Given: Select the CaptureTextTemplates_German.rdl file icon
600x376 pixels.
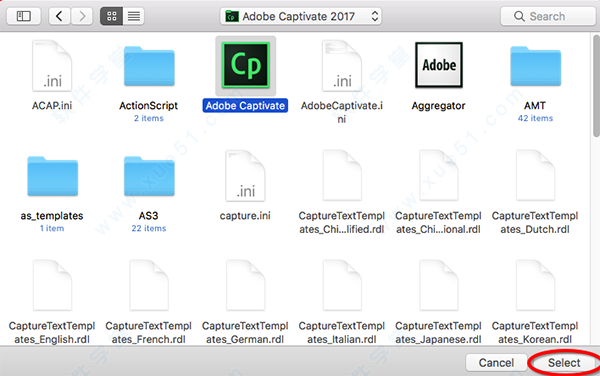Looking at the screenshot, I should [x=246, y=286].
